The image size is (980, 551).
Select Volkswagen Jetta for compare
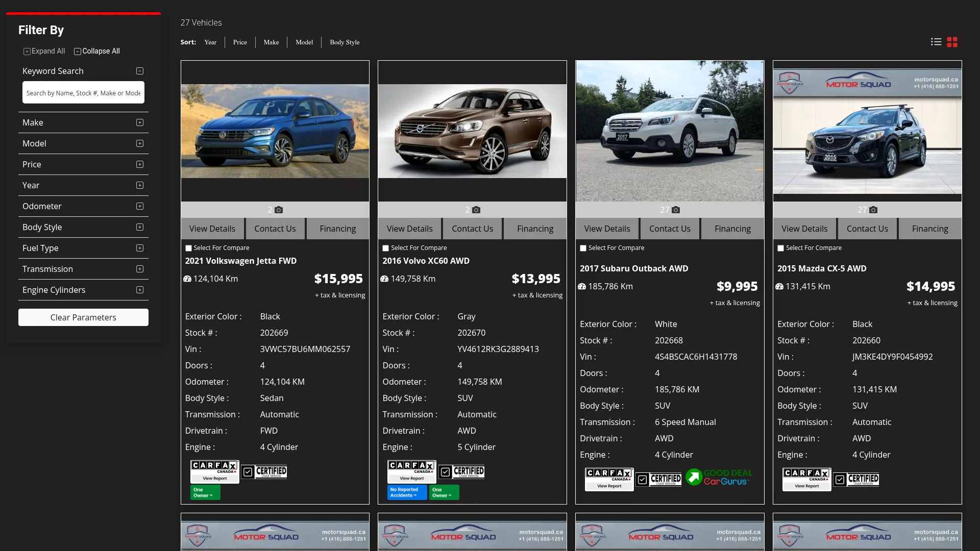click(188, 248)
